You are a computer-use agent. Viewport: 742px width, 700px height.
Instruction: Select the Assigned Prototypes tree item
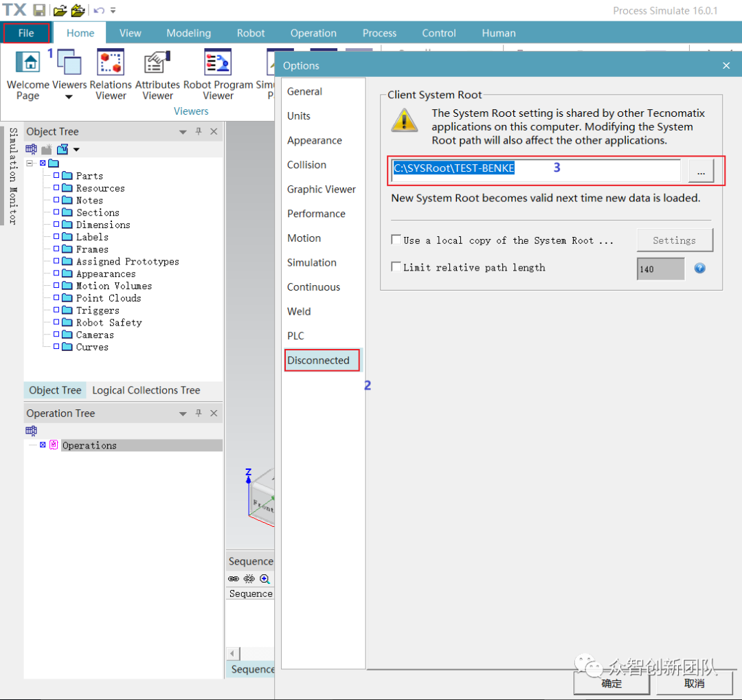(128, 261)
